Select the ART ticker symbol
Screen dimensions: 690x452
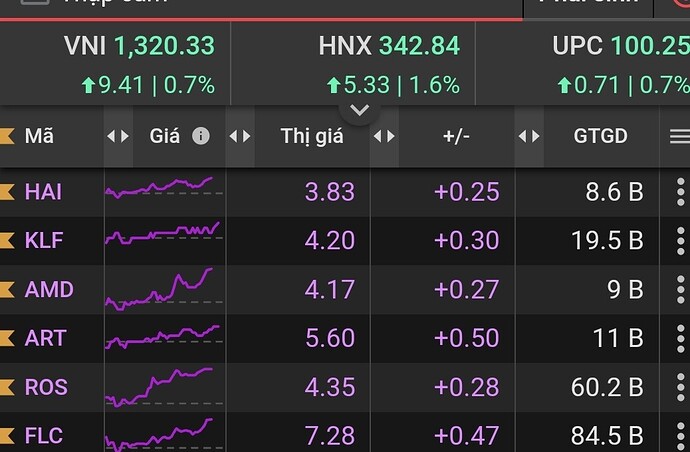pyautogui.click(x=45, y=338)
